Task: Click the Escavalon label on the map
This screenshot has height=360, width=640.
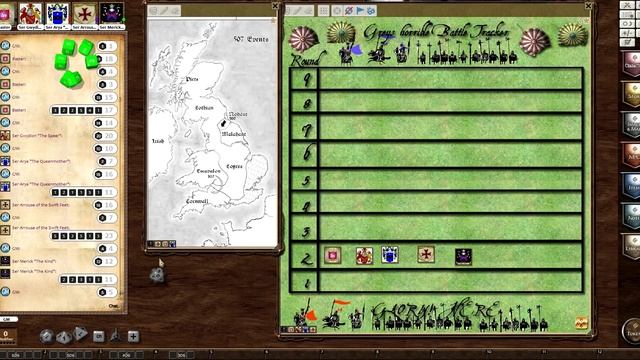Action: [x=209, y=171]
